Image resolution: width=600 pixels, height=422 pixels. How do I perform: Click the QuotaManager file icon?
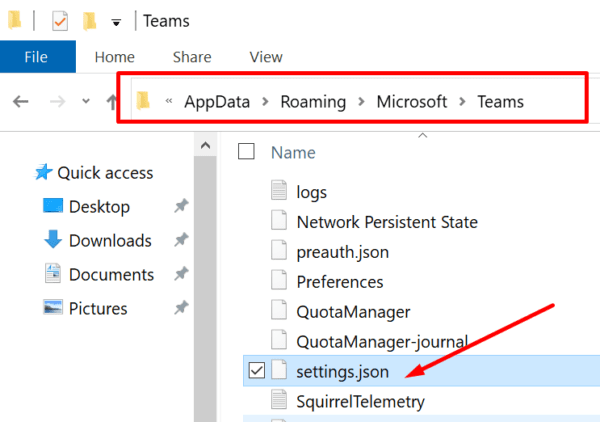tap(279, 309)
